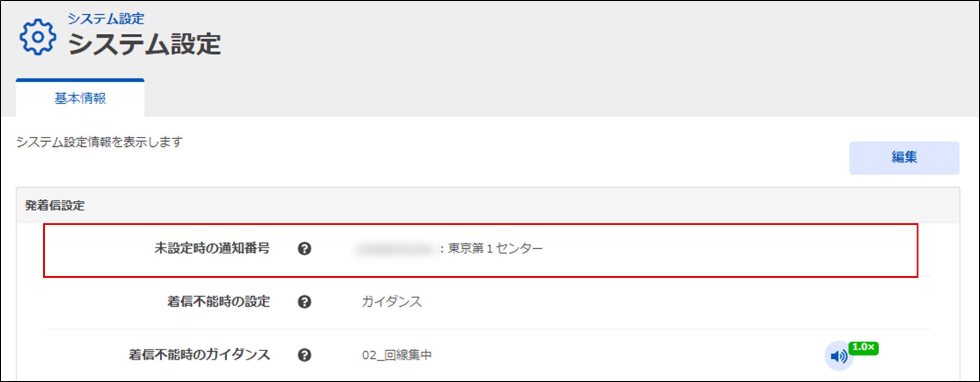Select the 未設定時の通知番号 label
980x382 pixels.
212,249
